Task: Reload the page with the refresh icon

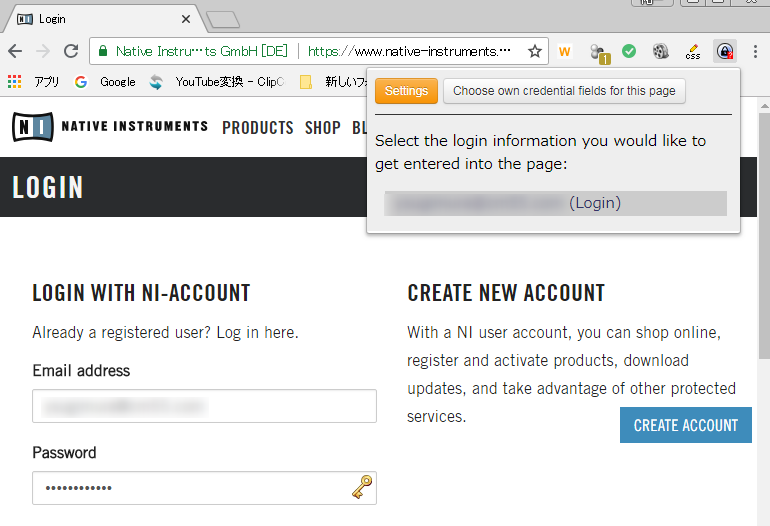Action: 71,51
